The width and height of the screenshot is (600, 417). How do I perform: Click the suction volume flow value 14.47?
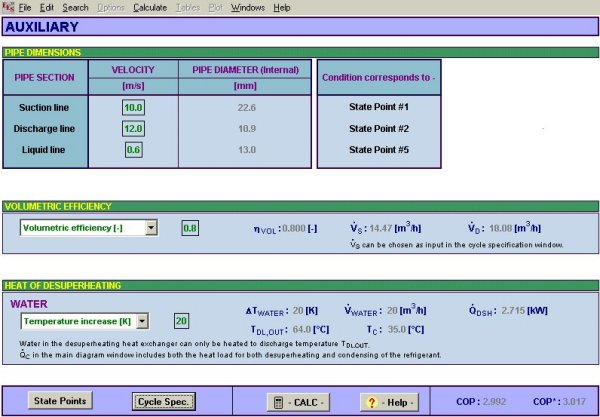point(381,229)
